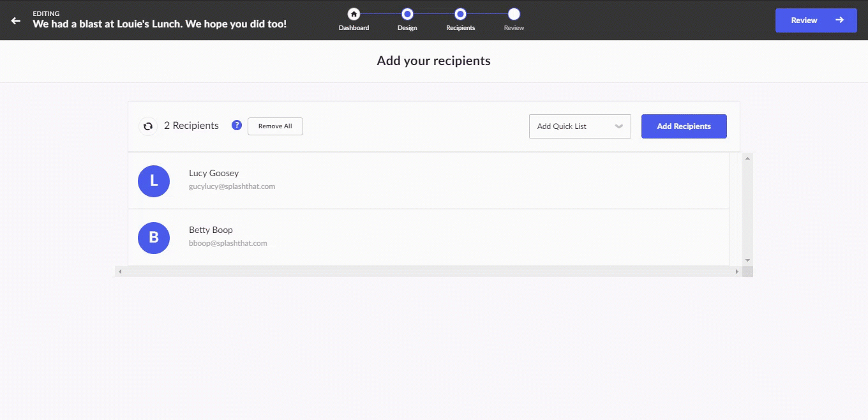Open the blue question mark help icon

coord(237,125)
